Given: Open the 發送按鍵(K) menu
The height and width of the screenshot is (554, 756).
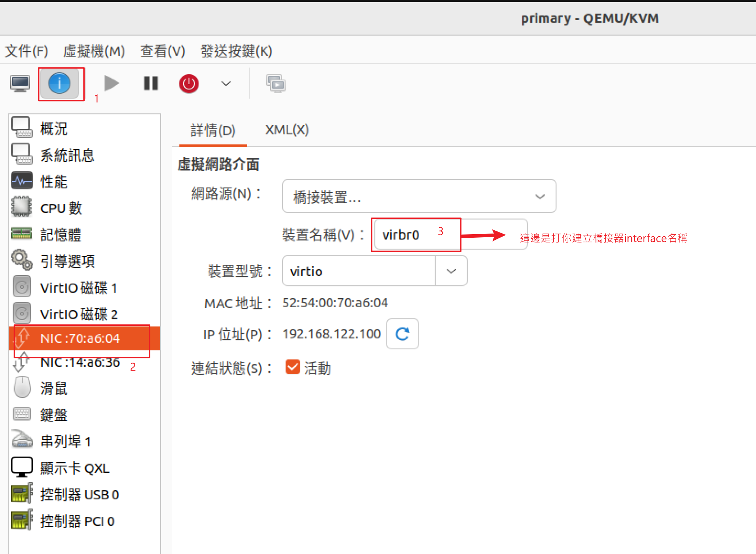Looking at the screenshot, I should click(x=236, y=51).
